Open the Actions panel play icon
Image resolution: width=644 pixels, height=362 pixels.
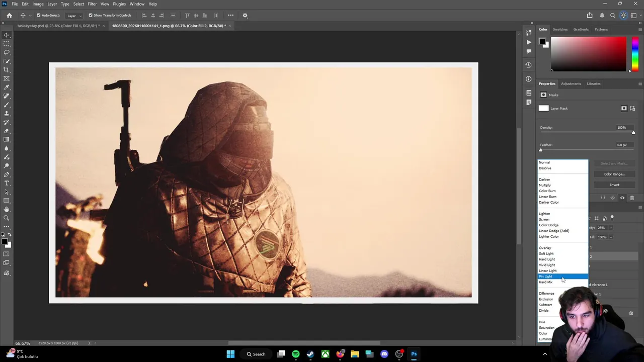pyautogui.click(x=528, y=42)
